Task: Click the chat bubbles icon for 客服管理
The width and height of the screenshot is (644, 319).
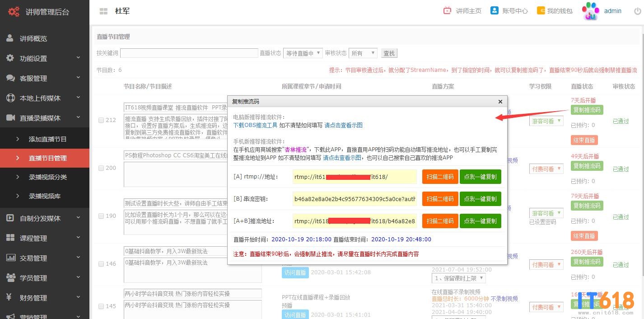Action: [10, 78]
